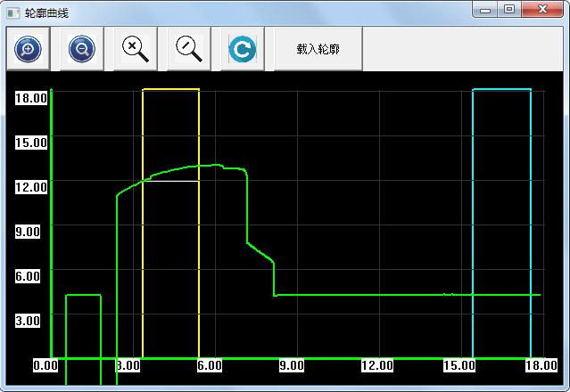Screen dimensions: 570x392
Task: Click the 0.00 origin label on axis
Action: [x=45, y=365]
